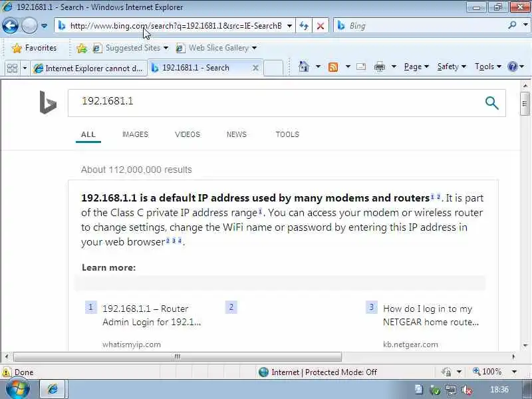Expand the Print options dropdown arrow
The image size is (532, 399).
pyautogui.click(x=394, y=67)
